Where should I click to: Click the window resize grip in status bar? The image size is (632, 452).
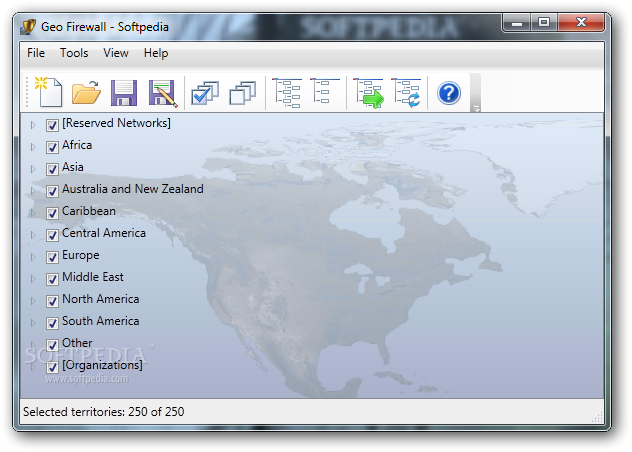[x=597, y=417]
